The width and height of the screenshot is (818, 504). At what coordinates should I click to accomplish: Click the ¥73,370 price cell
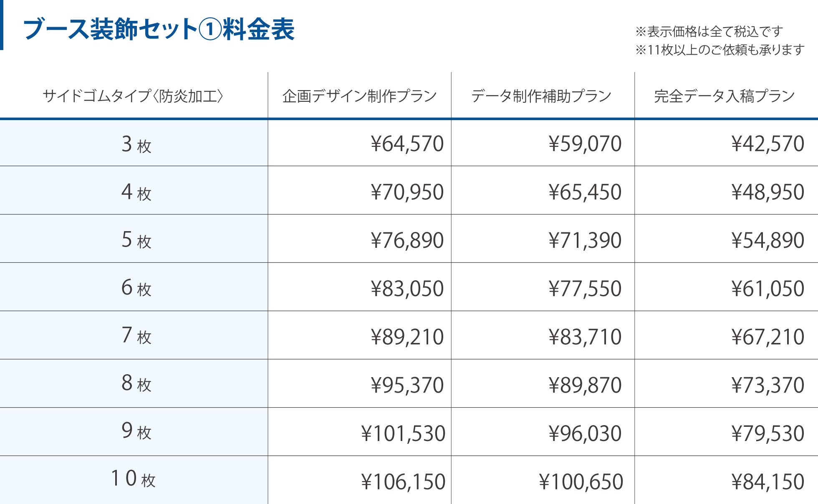point(768,385)
